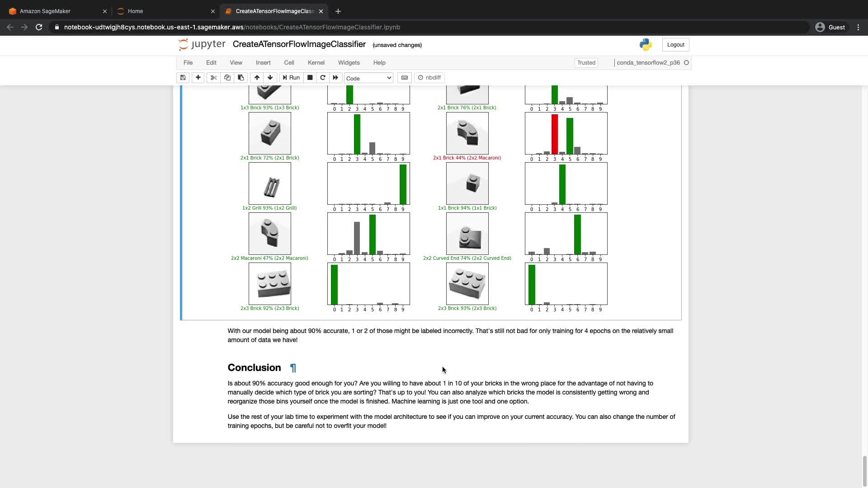Viewport: 868px width, 488px height.
Task: Open the command palette keyboard icon
Action: click(x=405, y=78)
